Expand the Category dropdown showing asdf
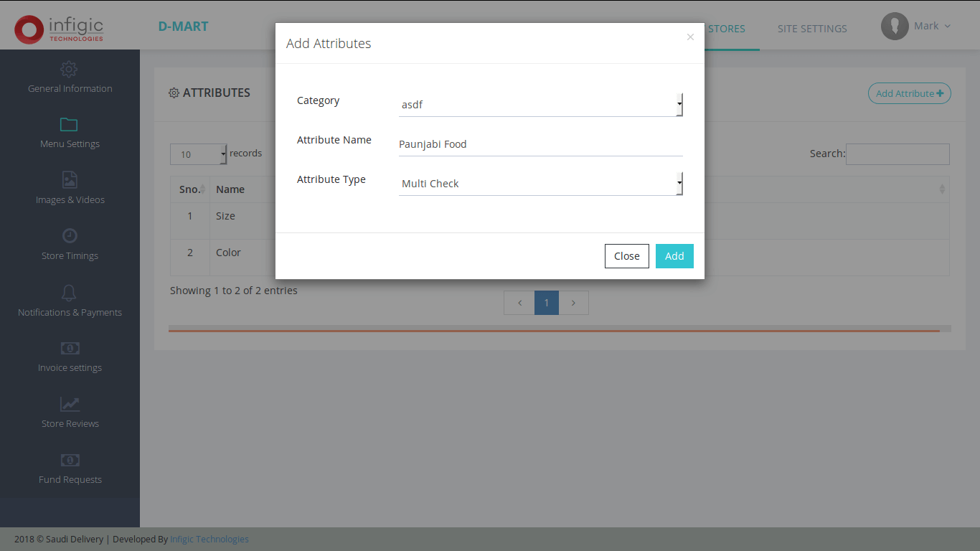This screenshot has height=551, width=980. pyautogui.click(x=540, y=105)
